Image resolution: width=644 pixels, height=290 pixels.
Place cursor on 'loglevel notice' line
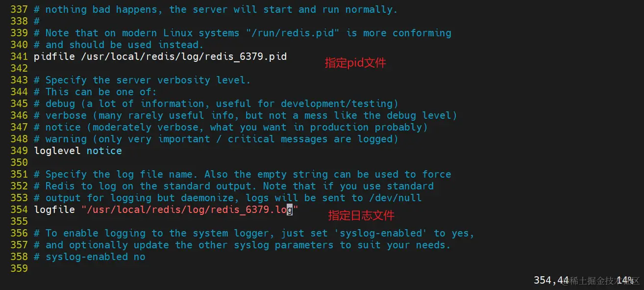click(78, 151)
